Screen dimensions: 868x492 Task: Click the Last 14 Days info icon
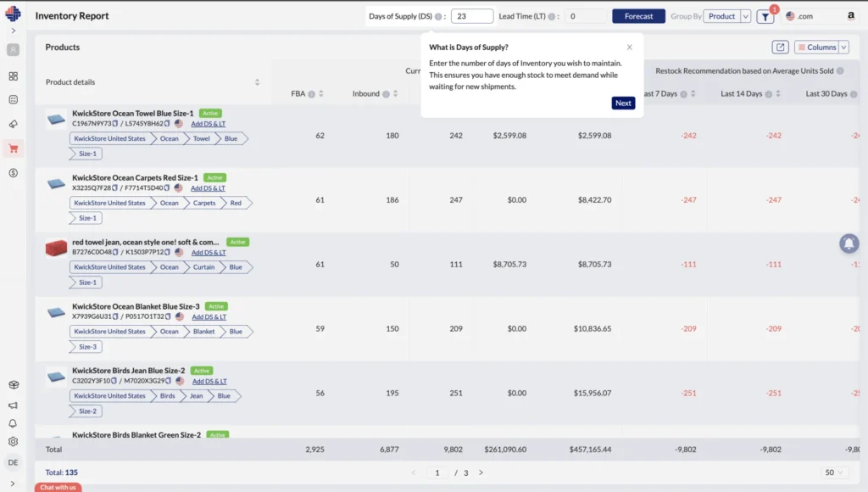768,94
